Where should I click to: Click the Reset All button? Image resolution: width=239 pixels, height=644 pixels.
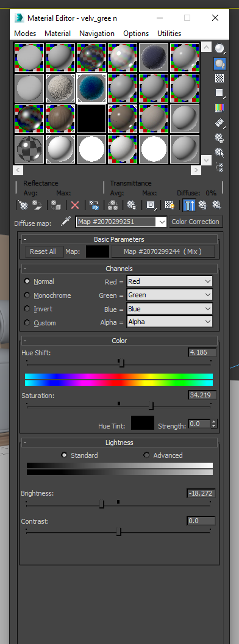(43, 251)
